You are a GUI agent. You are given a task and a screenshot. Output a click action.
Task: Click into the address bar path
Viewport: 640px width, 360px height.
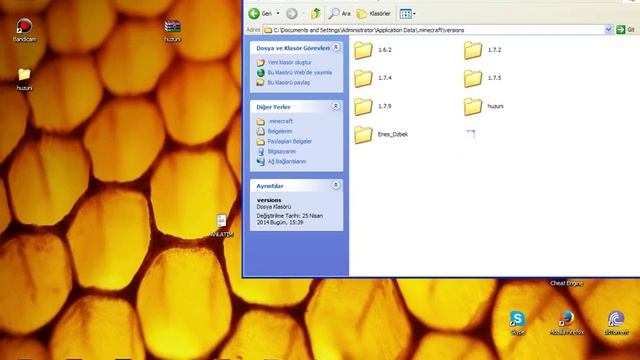[x=433, y=30]
